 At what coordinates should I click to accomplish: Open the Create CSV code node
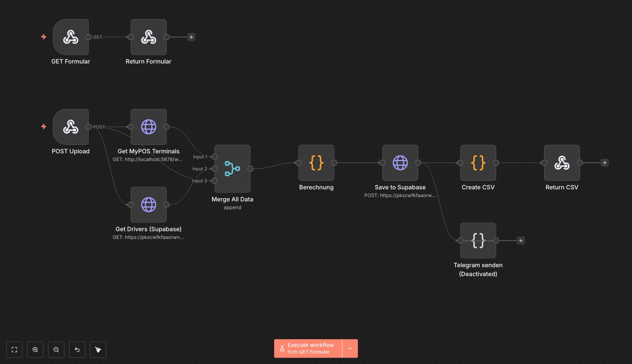click(x=478, y=163)
